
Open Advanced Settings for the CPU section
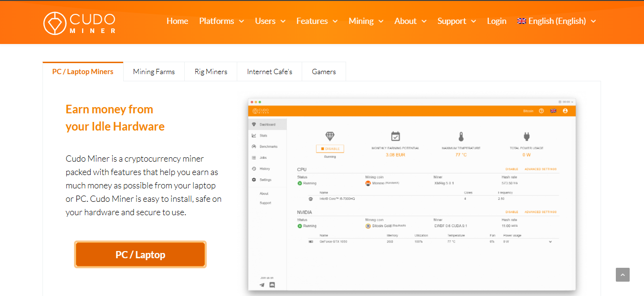[x=541, y=169]
